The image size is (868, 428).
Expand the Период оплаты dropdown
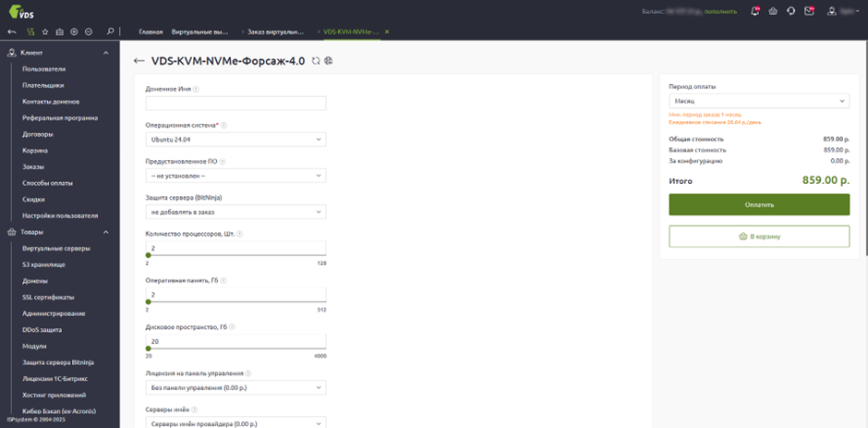[758, 101]
